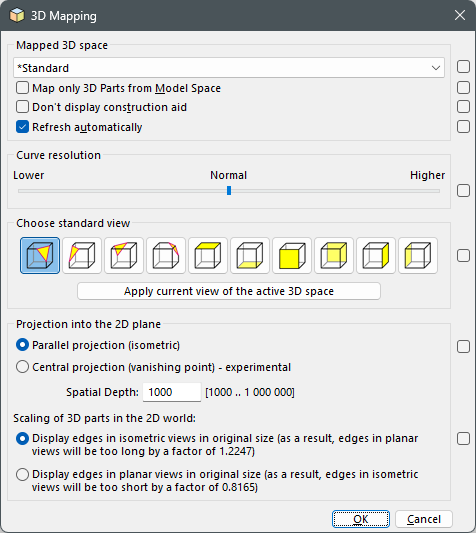Uncheck Refresh automatically

(22, 127)
